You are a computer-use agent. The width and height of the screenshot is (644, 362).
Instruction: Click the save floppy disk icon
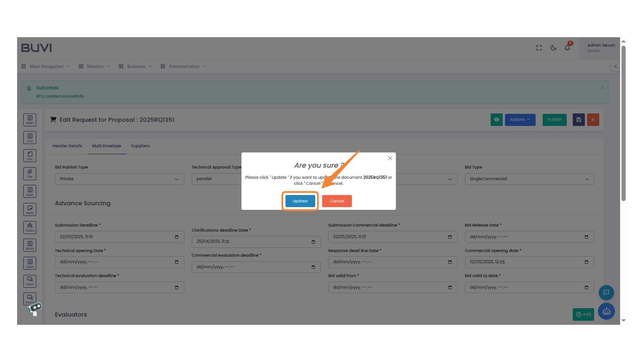pyautogui.click(x=579, y=120)
